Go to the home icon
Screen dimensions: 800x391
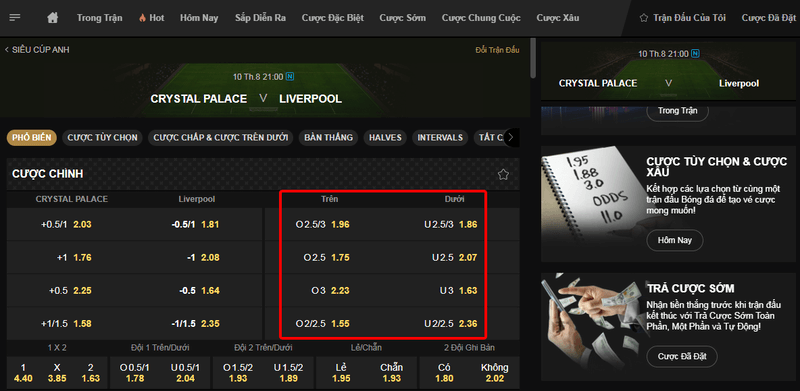point(53,18)
